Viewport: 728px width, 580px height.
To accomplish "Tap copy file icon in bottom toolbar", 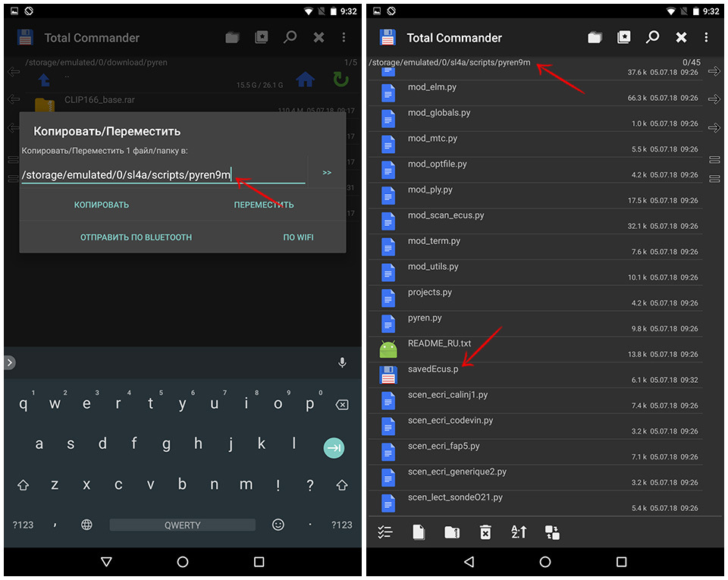I will tap(419, 531).
